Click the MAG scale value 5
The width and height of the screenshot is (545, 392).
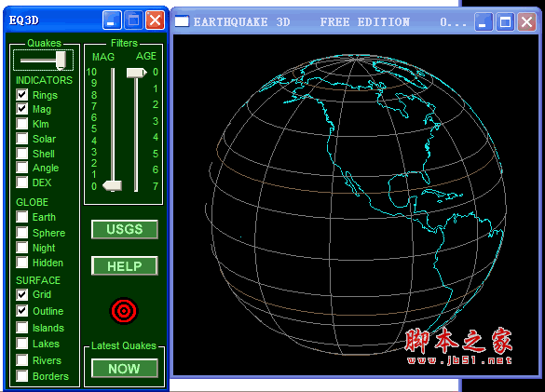tap(94, 128)
